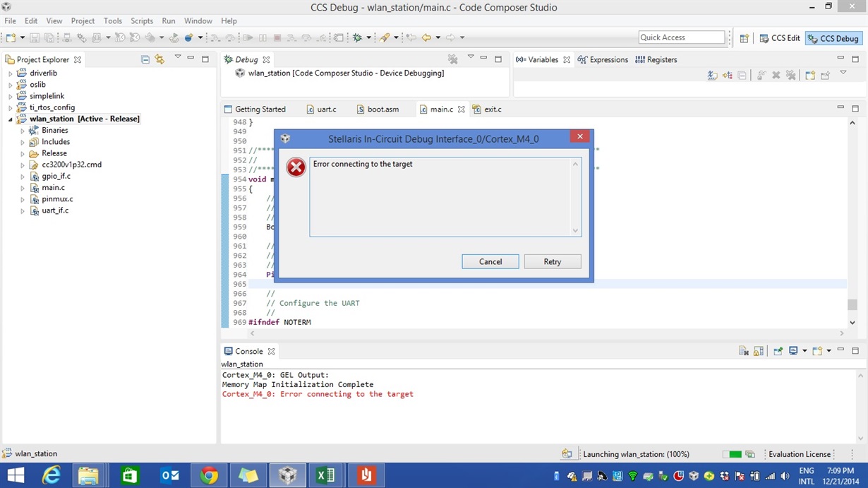Open the Run menu

point(169,20)
